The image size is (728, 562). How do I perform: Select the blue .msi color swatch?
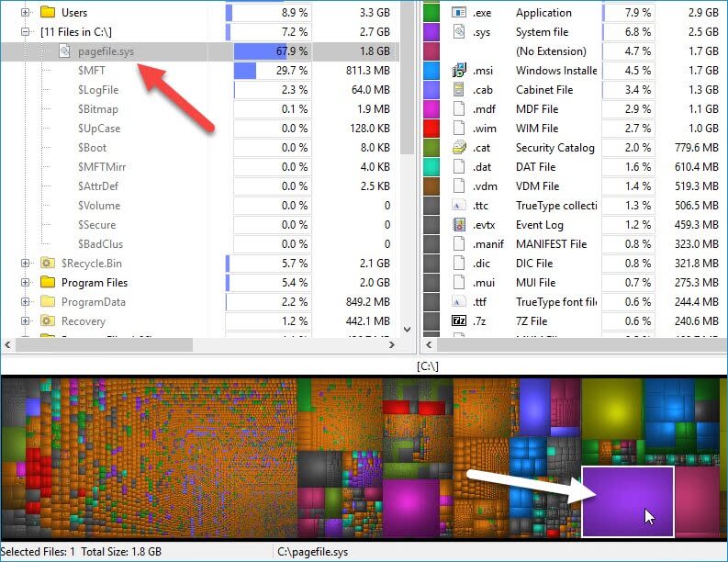pyautogui.click(x=431, y=71)
